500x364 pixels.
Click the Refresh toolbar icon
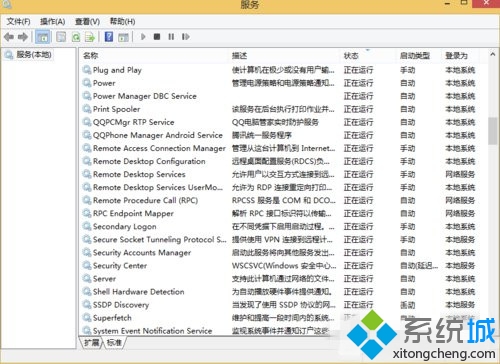(76, 37)
